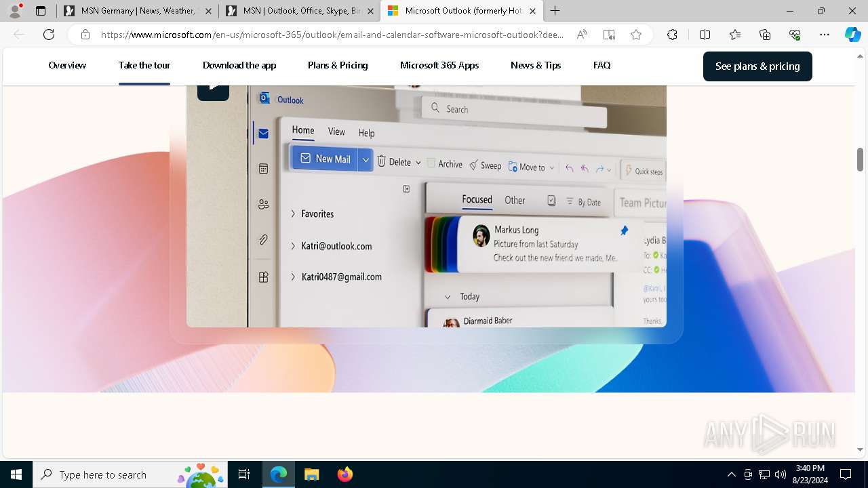The width and height of the screenshot is (868, 488).
Task: Open the Copilot sidebar icon
Action: point(852,35)
